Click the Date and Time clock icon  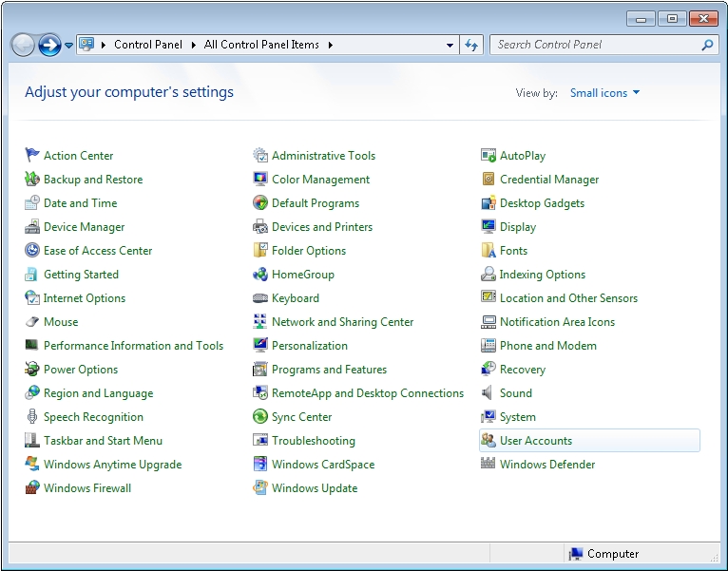[x=32, y=202]
